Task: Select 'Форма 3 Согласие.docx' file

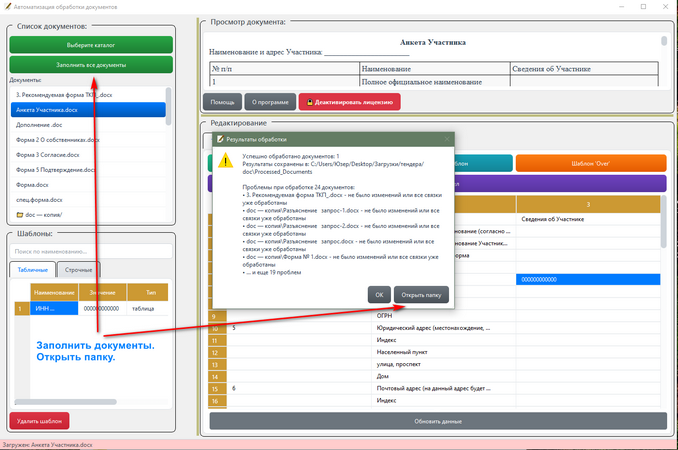Action: point(88,155)
